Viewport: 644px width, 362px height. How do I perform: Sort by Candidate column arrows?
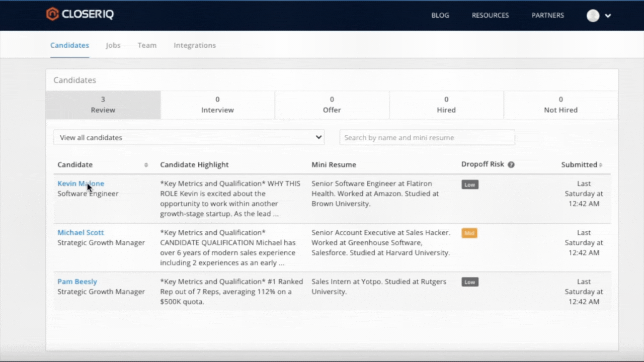coord(146,165)
